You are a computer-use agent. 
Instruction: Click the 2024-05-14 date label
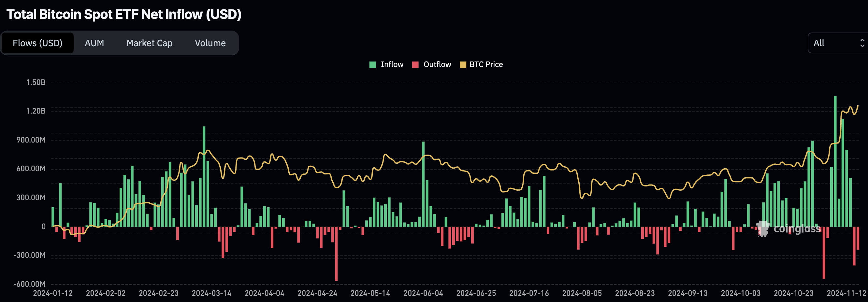point(370,293)
